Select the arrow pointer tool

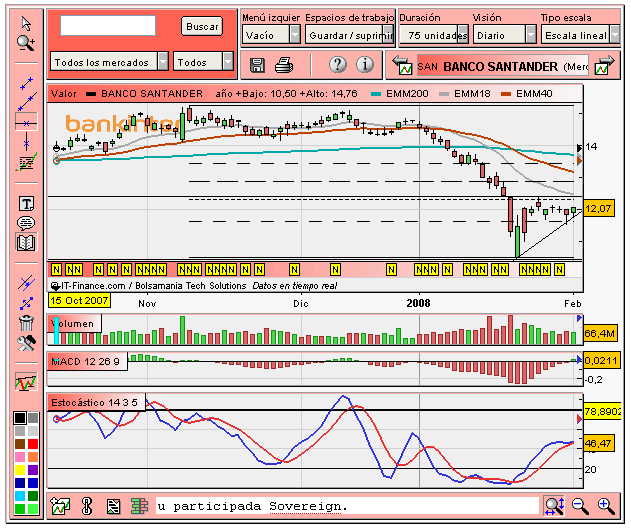pyautogui.click(x=26, y=24)
